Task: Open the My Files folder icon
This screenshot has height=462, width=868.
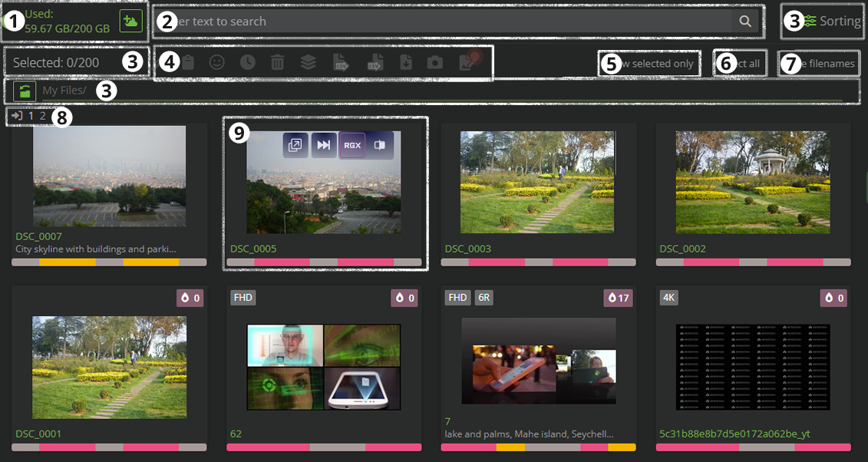Action: pyautogui.click(x=25, y=91)
